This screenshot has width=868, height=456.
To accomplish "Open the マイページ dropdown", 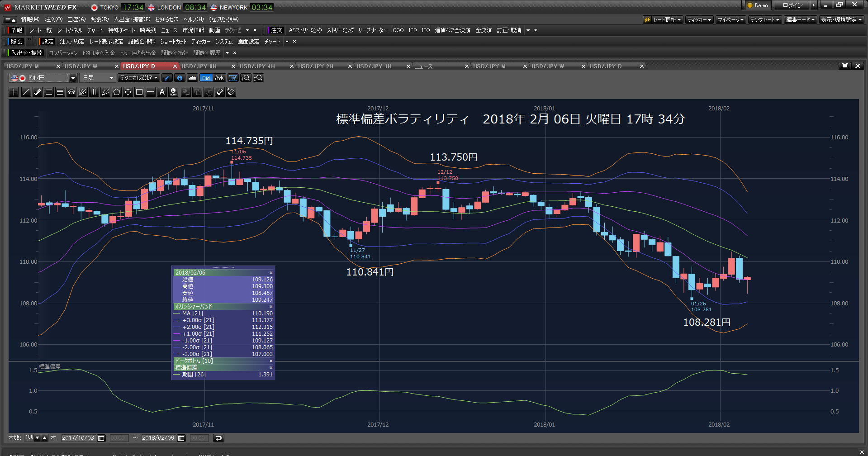I will pyautogui.click(x=730, y=19).
